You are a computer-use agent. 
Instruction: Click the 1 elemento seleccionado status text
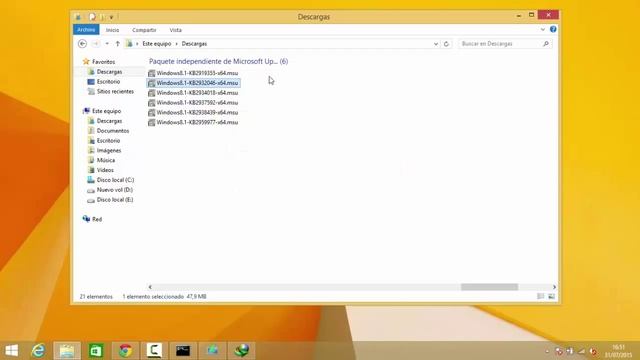(153, 297)
